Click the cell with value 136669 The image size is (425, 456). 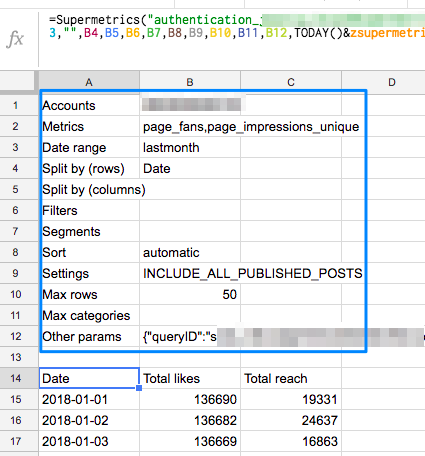190,441
